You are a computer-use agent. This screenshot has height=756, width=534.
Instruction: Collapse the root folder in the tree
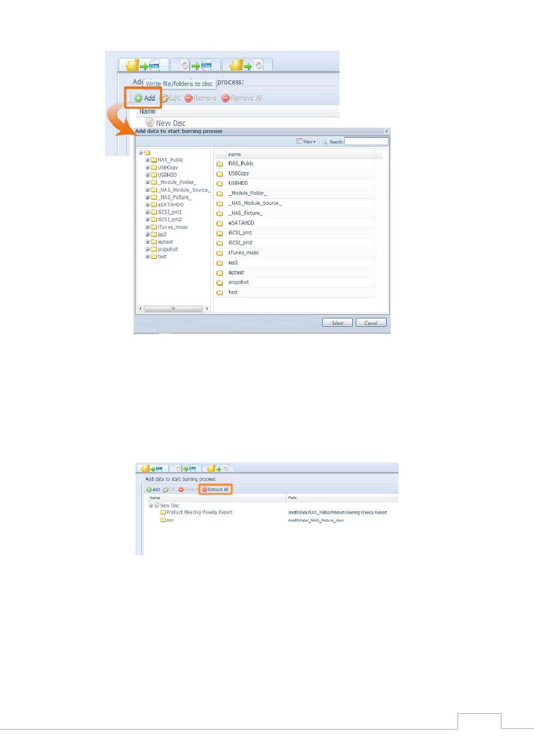pyautogui.click(x=141, y=152)
